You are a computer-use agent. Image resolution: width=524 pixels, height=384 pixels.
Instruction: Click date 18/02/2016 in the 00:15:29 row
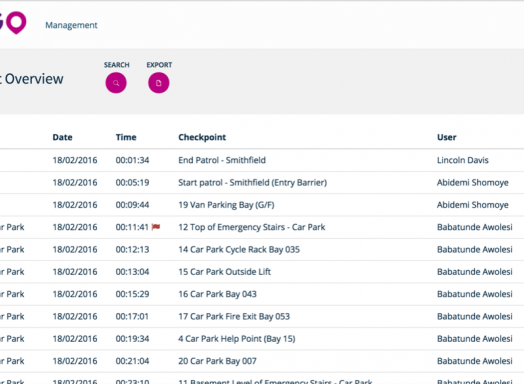75,294
